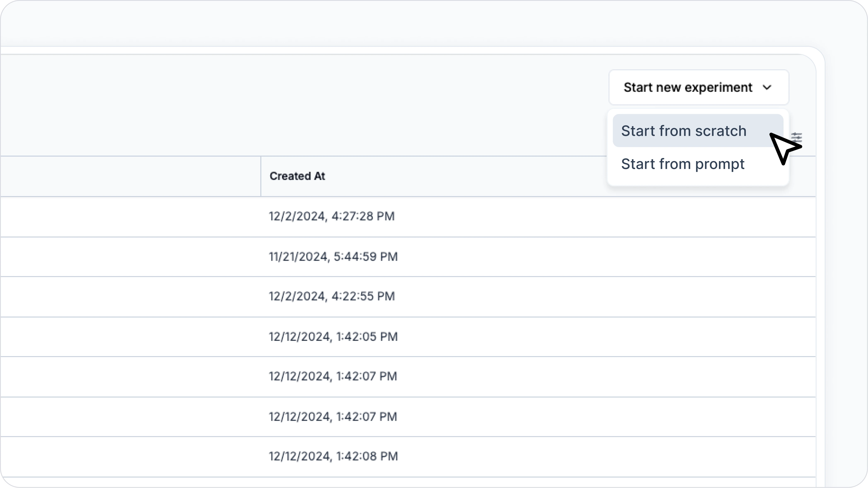The width and height of the screenshot is (868, 488).
Task: Click left cell of 4:22:55 PM row
Action: tap(130, 296)
